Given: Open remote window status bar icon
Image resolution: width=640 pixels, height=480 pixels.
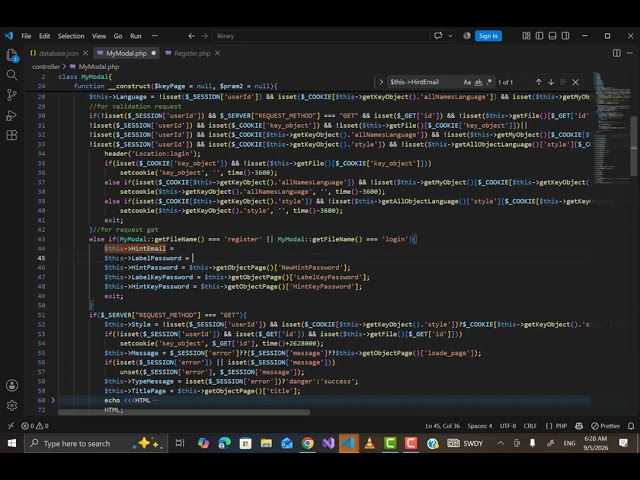Looking at the screenshot, I should [x=11, y=426].
